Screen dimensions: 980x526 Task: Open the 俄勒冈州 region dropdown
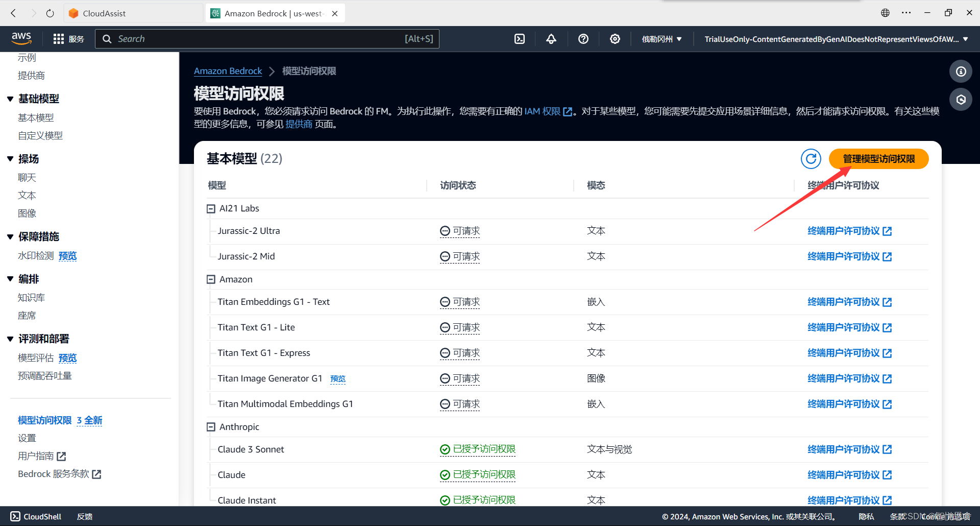661,39
